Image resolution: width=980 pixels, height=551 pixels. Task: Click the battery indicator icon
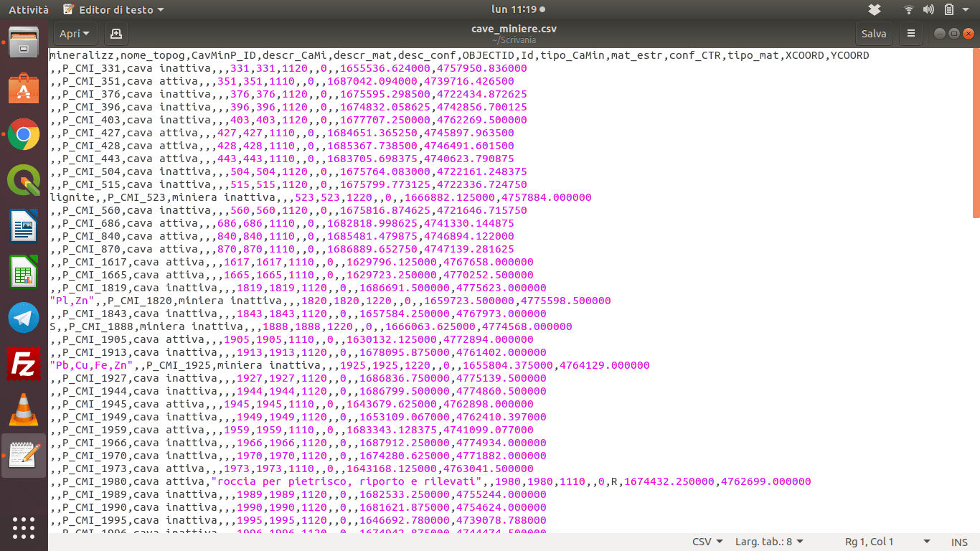coord(948,9)
